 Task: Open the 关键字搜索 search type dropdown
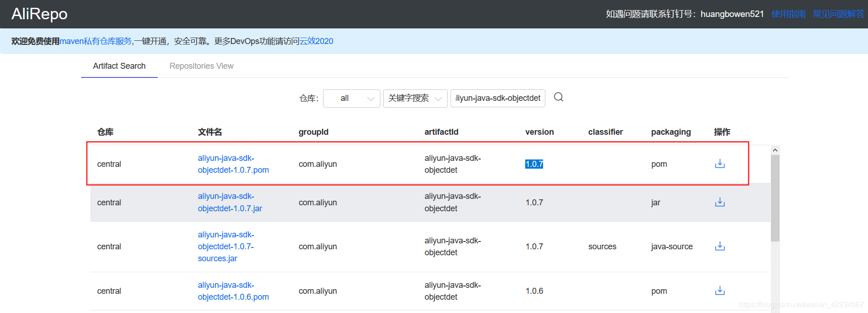coord(415,98)
